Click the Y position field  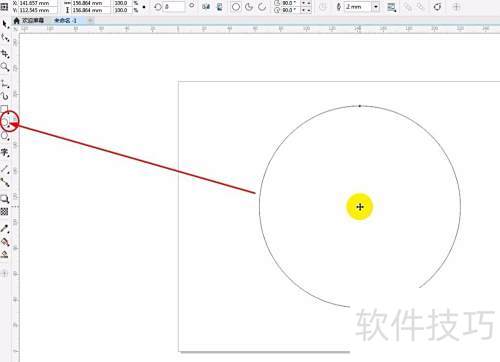click(x=38, y=10)
